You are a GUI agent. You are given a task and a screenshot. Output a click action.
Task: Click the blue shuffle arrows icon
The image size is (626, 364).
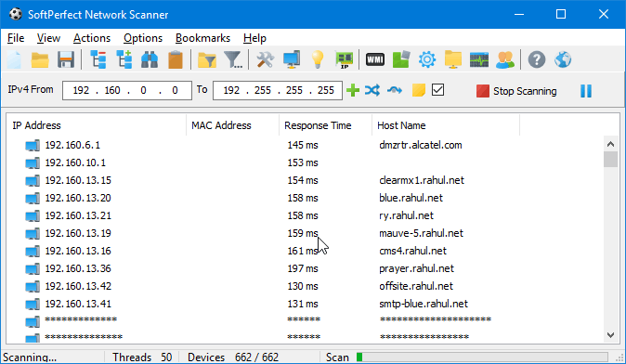pyautogui.click(x=372, y=90)
